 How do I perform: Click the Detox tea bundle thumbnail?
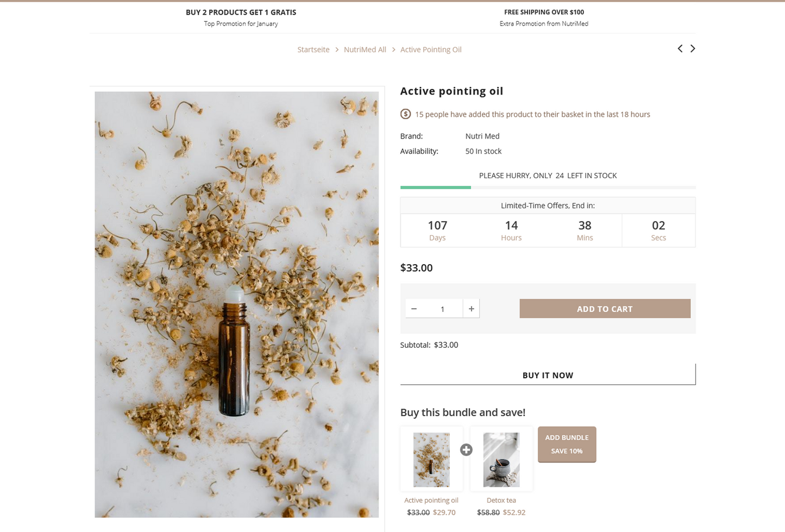pos(501,459)
